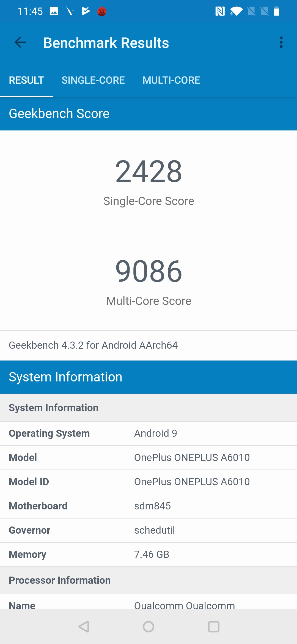Tap the Android home circle button
The height and width of the screenshot is (644, 297).
tap(148, 627)
